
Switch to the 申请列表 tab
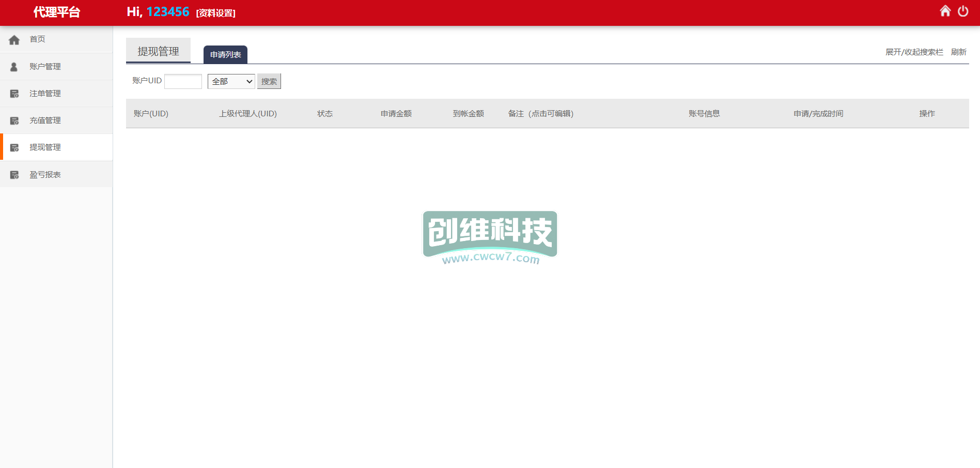coord(225,54)
